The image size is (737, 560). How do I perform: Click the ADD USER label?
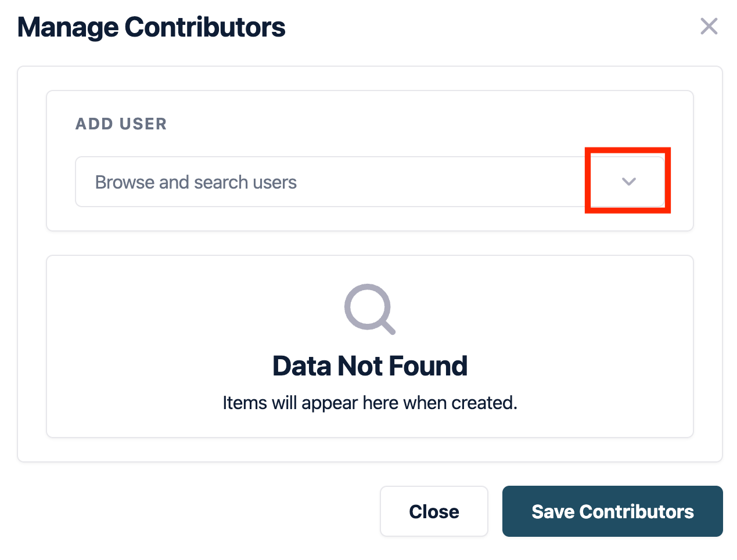point(121,124)
